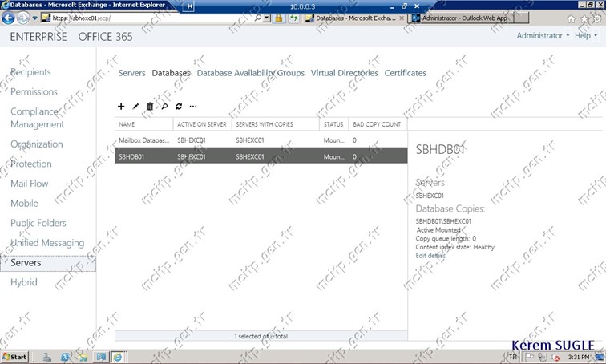Select the Mailbox Database row

pyautogui.click(x=261, y=140)
